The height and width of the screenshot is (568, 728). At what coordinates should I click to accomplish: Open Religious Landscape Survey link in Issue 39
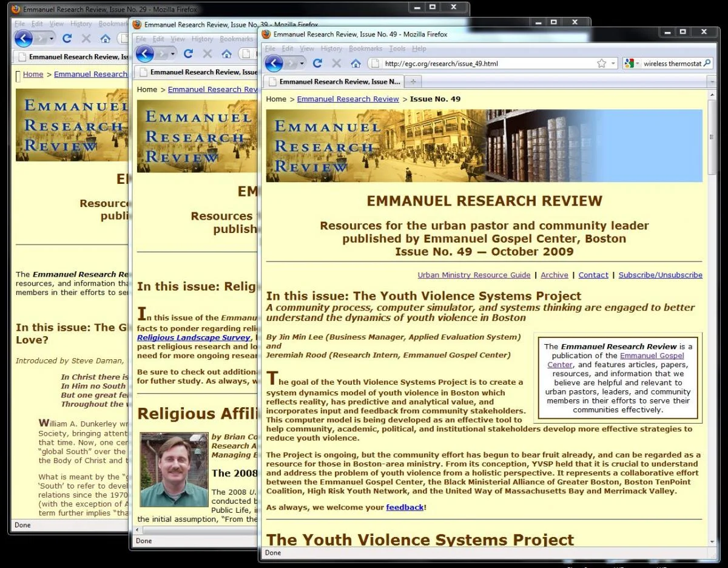click(x=194, y=337)
